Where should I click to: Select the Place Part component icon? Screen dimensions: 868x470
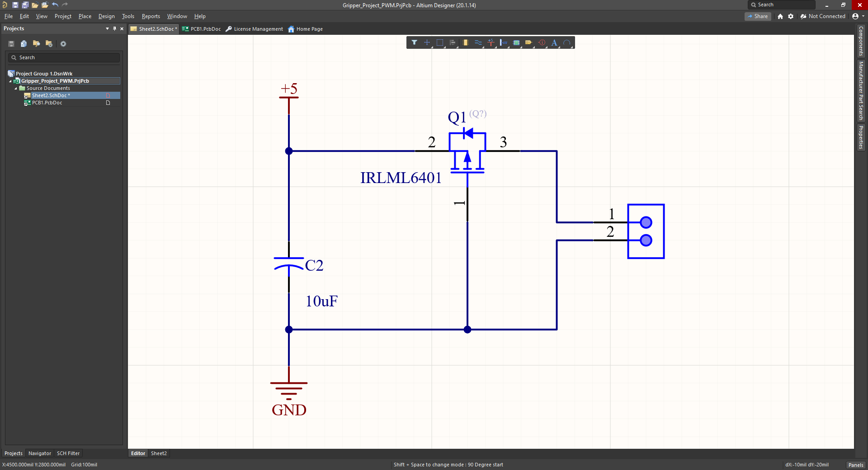[465, 42]
